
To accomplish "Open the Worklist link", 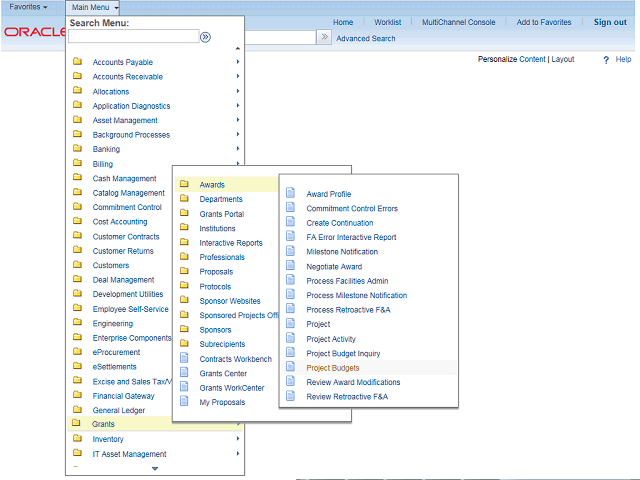I will (x=387, y=22).
